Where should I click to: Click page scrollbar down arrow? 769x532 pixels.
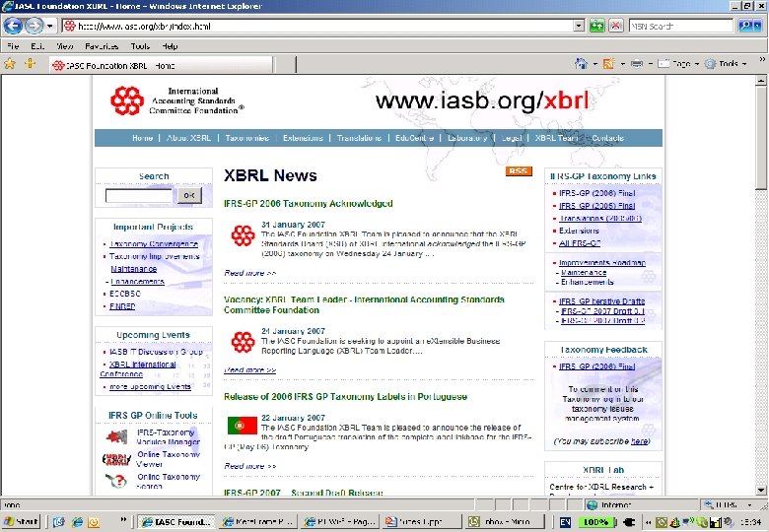761,490
